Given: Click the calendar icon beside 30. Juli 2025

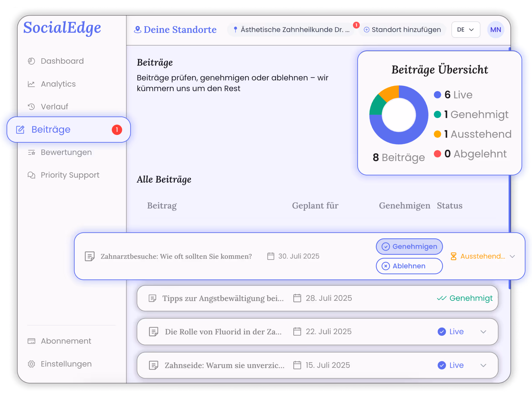Looking at the screenshot, I should point(270,256).
